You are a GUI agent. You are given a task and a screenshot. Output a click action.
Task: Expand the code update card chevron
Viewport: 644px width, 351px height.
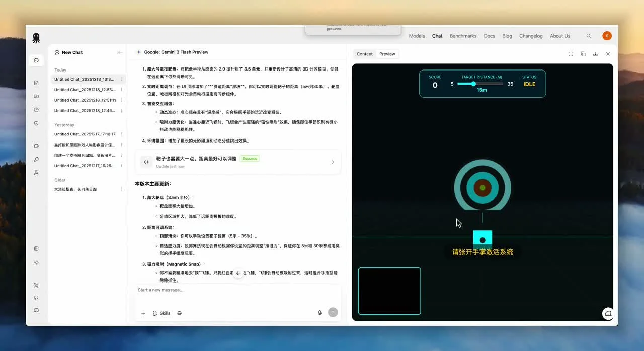pyautogui.click(x=333, y=162)
